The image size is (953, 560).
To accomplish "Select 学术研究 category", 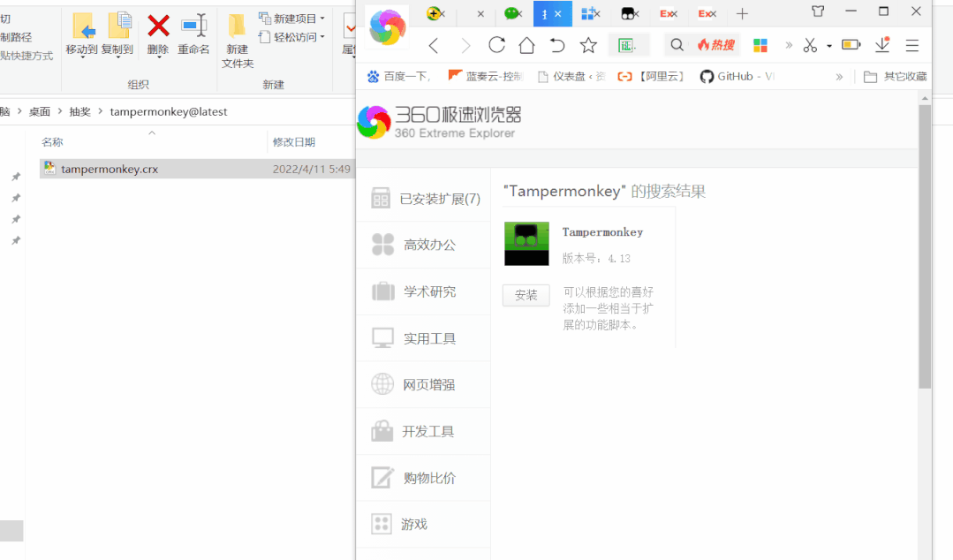I will 425,291.
